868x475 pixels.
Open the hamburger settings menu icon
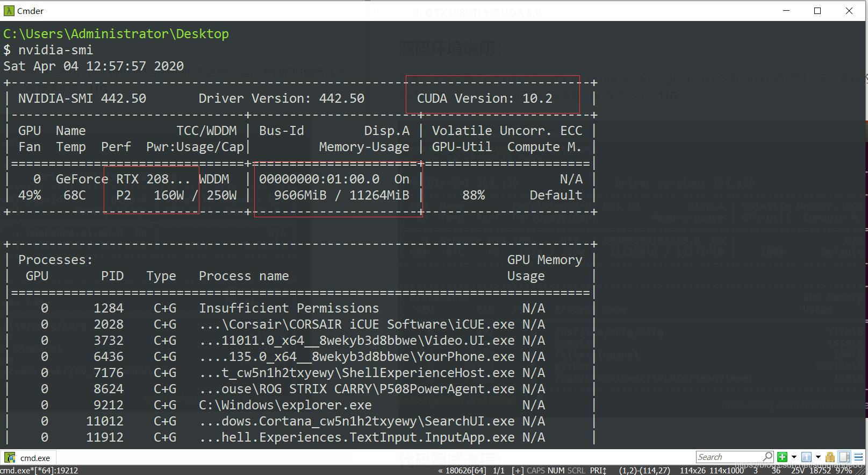point(858,457)
